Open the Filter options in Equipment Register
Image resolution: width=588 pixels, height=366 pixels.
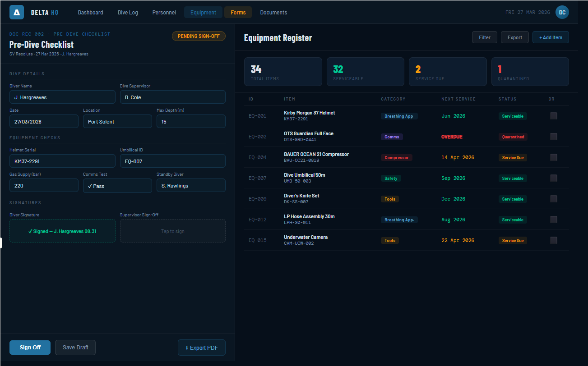point(485,37)
